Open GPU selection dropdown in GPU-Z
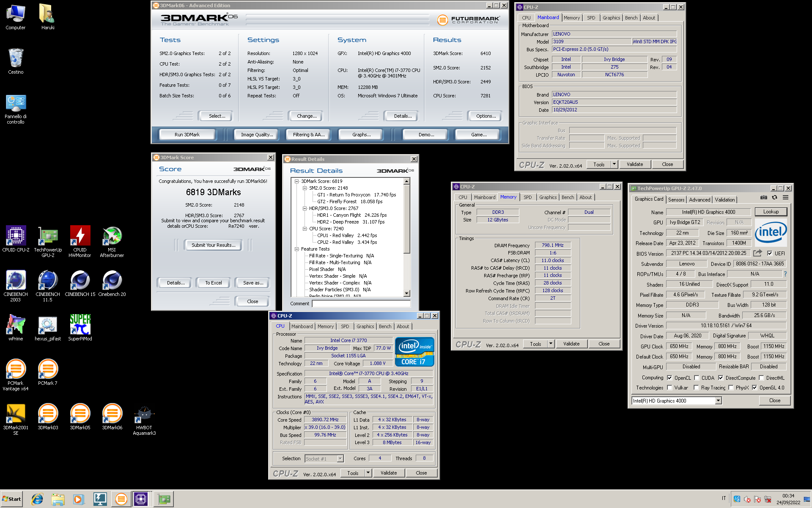The image size is (812, 508). click(718, 401)
